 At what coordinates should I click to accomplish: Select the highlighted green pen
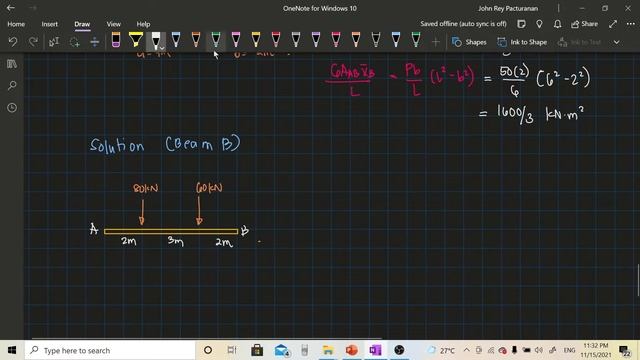(216, 40)
